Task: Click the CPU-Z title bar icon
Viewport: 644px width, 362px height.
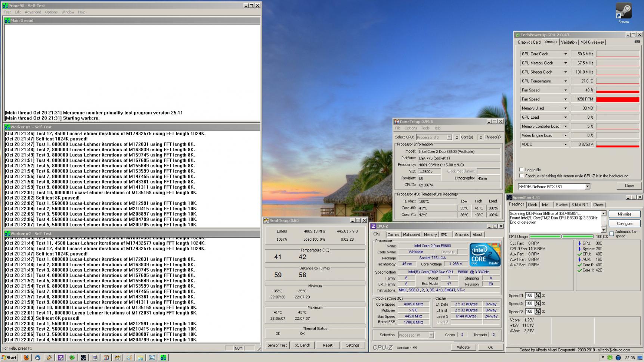Action: click(x=373, y=226)
